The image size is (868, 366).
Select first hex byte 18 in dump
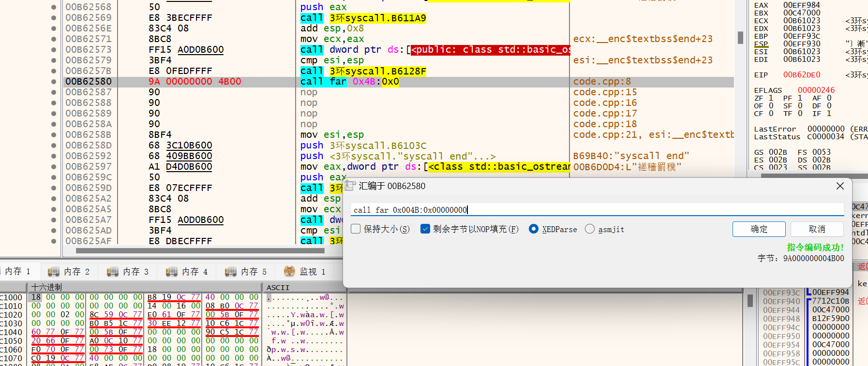(36, 297)
